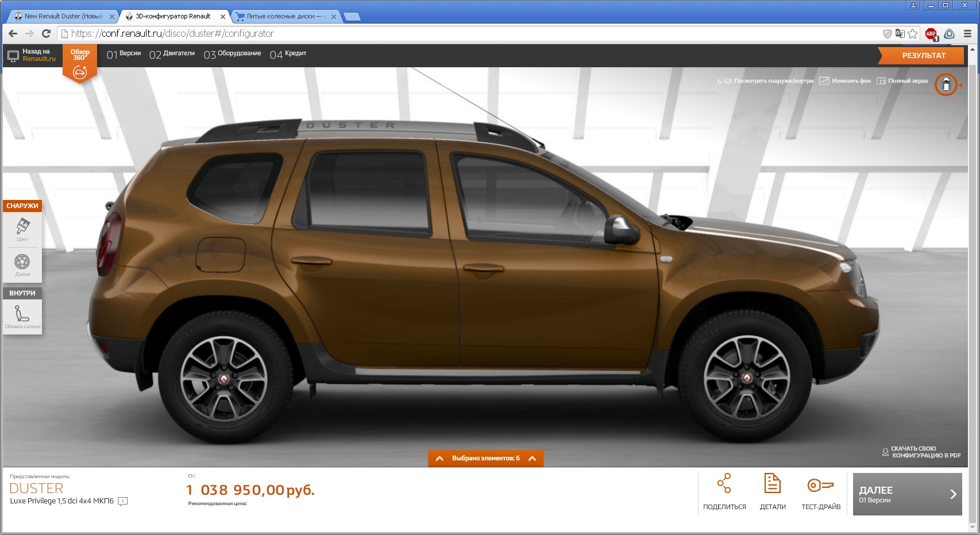Image resolution: width=980 pixels, height=535 pixels.
Task: Close the New Renault Duster tab
Action: tap(112, 17)
